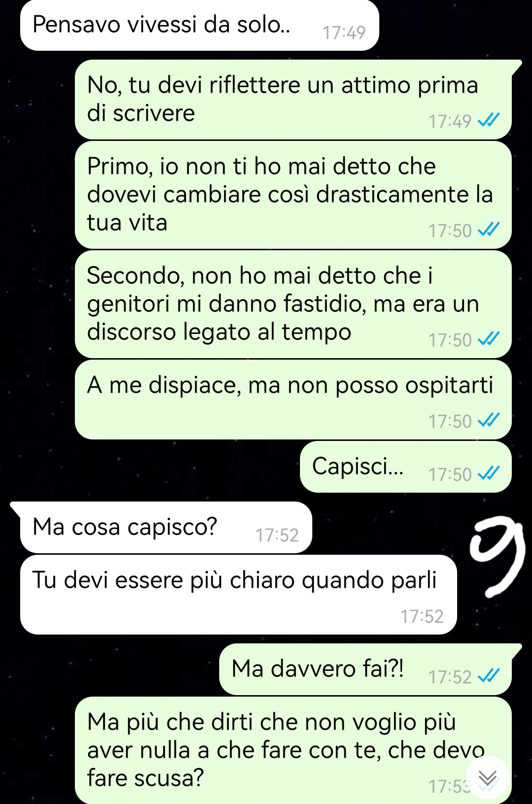532x804 pixels.
Task: Tap blue ticks on 'A me dispiace' message
Action: (489, 421)
